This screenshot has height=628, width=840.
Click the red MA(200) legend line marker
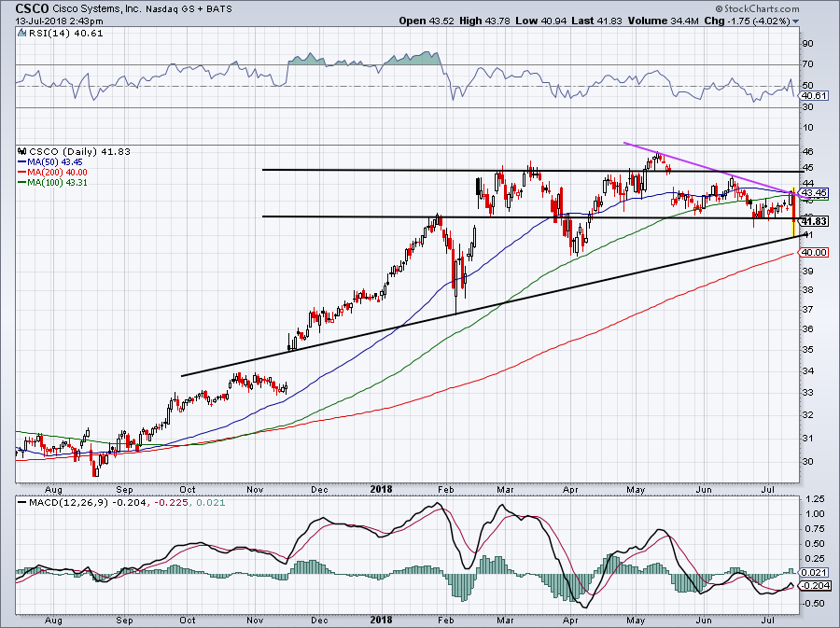pyautogui.click(x=22, y=173)
